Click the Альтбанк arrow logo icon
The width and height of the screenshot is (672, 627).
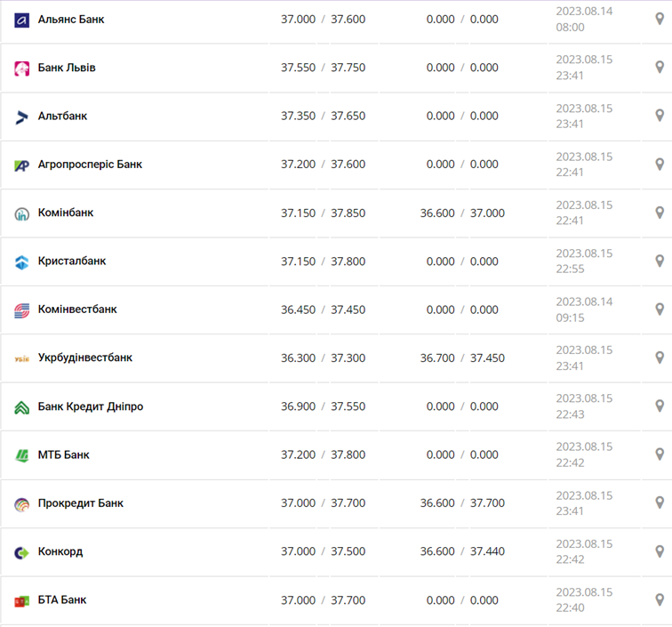pos(22,117)
